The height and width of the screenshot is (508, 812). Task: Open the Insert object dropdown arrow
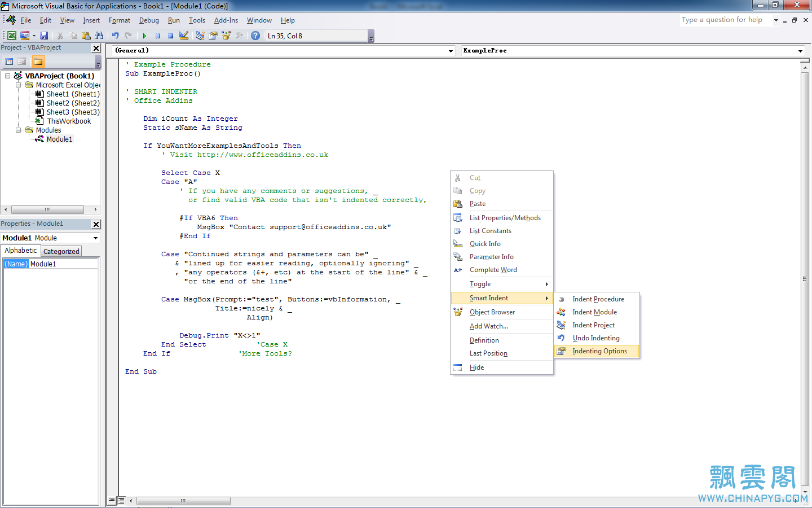pyautogui.click(x=34, y=36)
